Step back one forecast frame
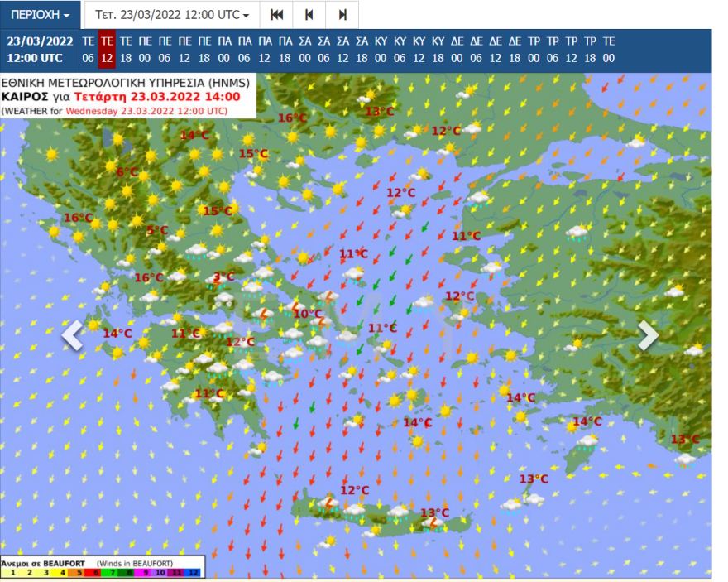The height and width of the screenshot is (582, 728). click(309, 15)
